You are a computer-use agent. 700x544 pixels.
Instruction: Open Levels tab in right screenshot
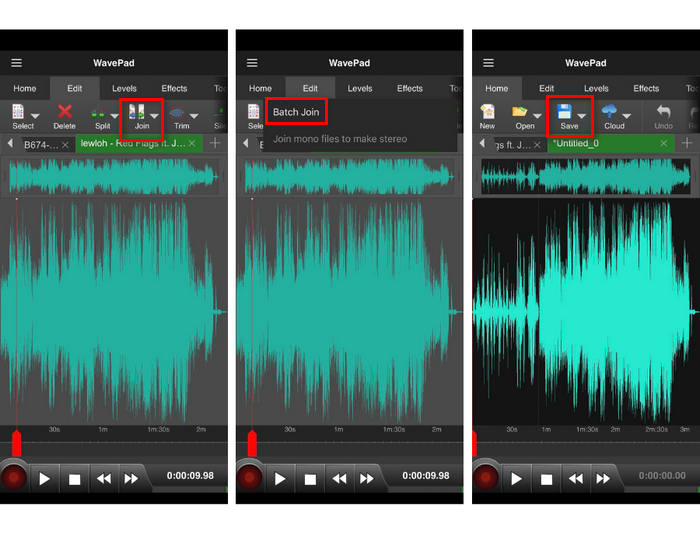[596, 88]
